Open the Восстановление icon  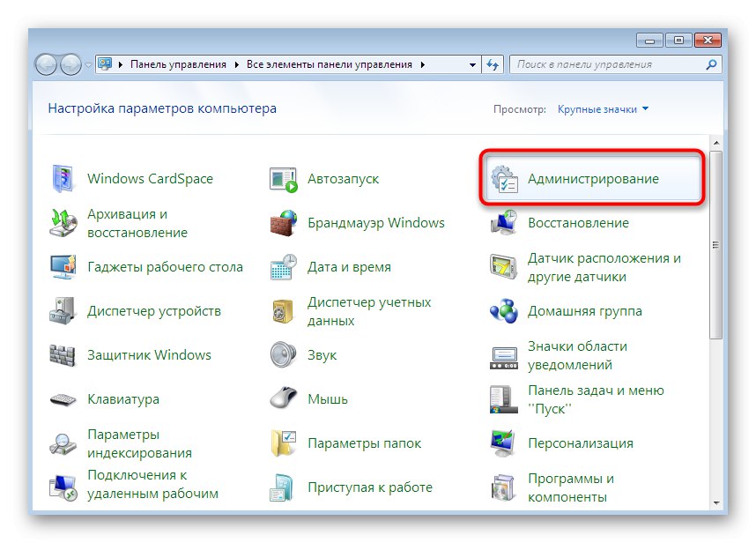(x=504, y=223)
